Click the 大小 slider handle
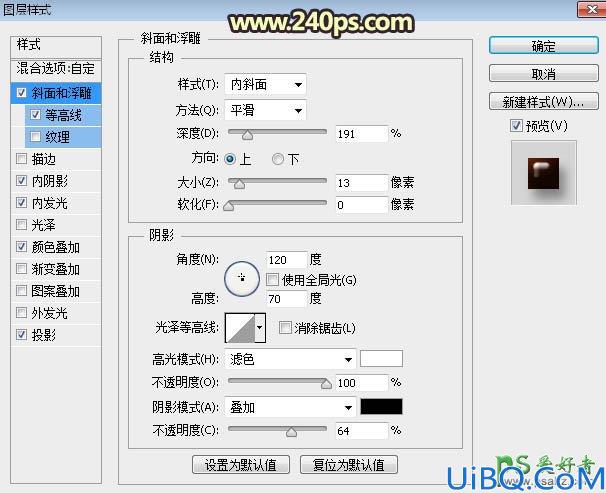Screen dimensions: 606x493 point(240,184)
